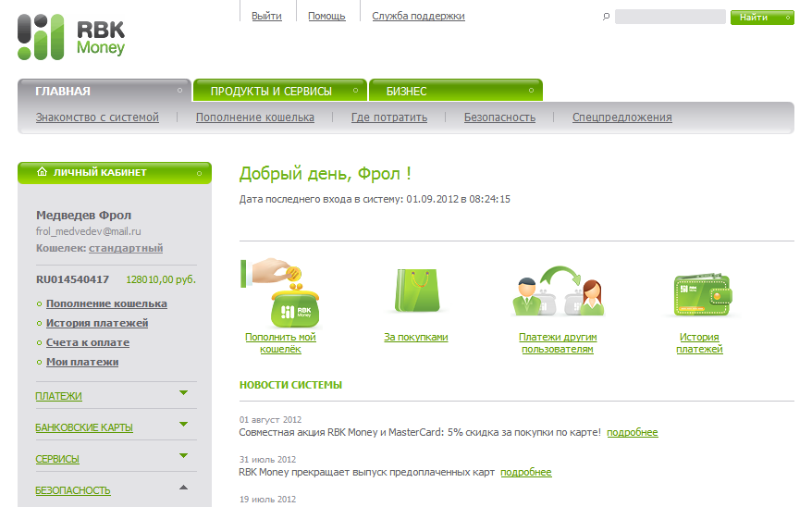Viewport: 812px width, 507px height.
Task: Open подробнее for prepaid cards news
Action: click(x=526, y=472)
